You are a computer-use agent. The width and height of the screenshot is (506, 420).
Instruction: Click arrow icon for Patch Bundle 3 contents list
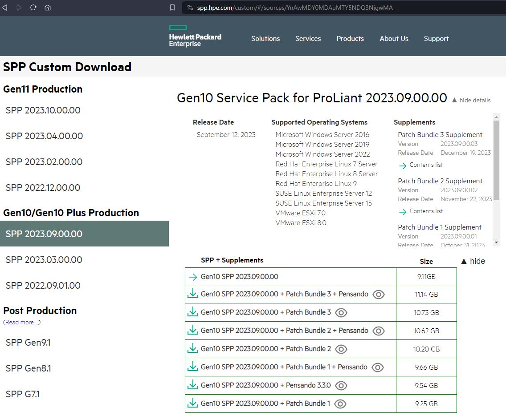click(403, 165)
